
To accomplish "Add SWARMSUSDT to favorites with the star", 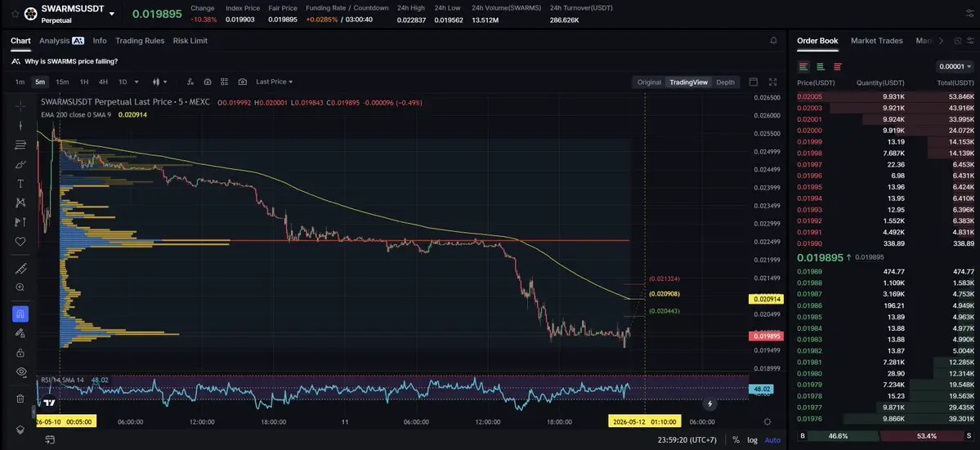I will click(x=15, y=14).
